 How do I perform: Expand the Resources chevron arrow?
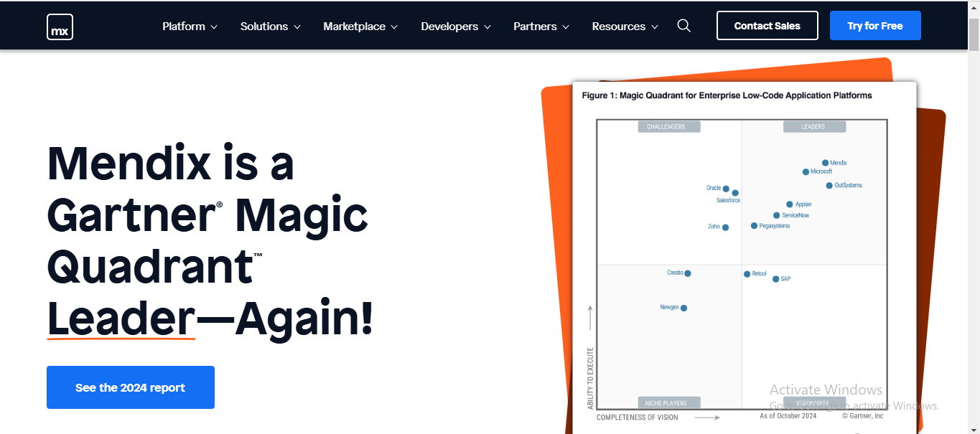coord(655,27)
